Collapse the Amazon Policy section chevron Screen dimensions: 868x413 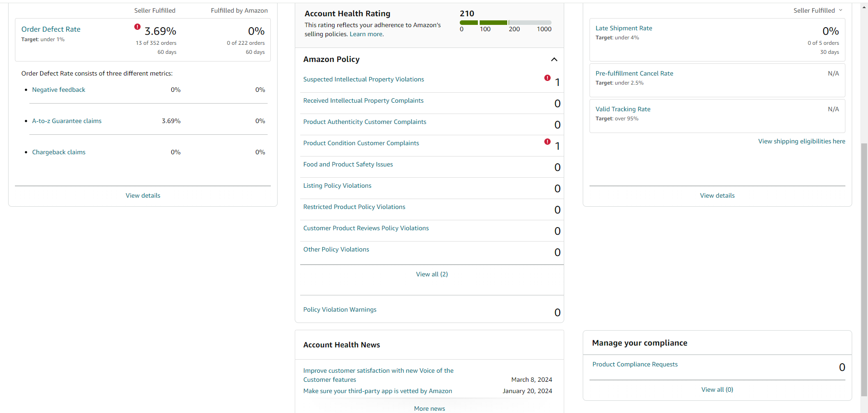click(x=554, y=59)
